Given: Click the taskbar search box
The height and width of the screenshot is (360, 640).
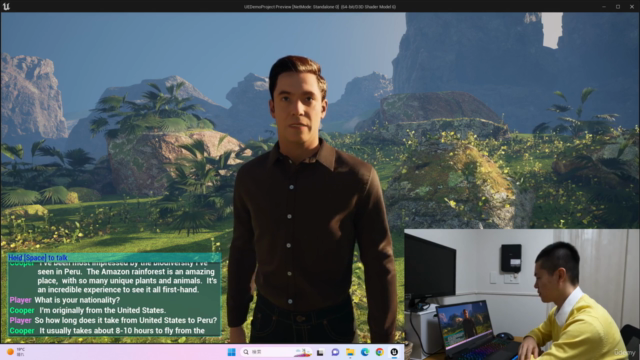Looking at the screenshot, I should pyautogui.click(x=276, y=352).
